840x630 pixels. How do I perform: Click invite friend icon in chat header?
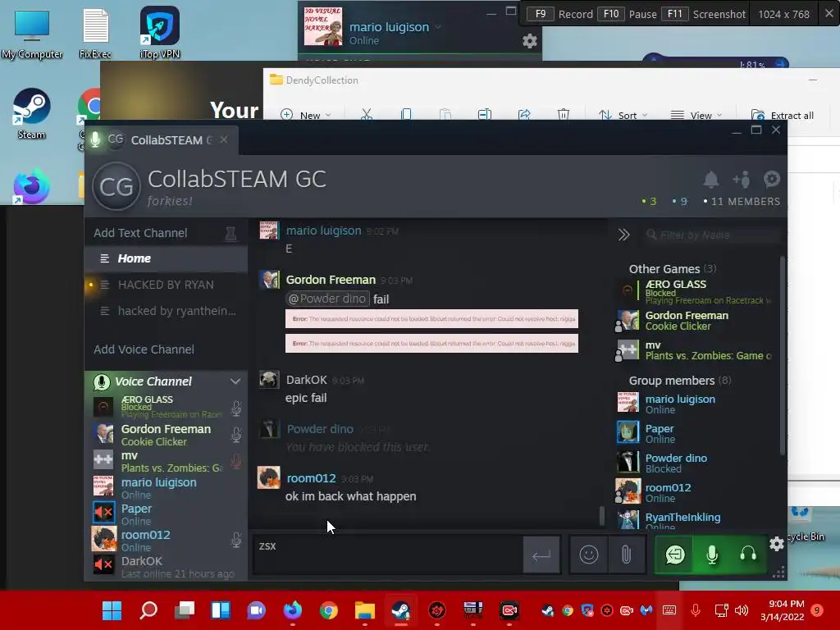pos(742,180)
